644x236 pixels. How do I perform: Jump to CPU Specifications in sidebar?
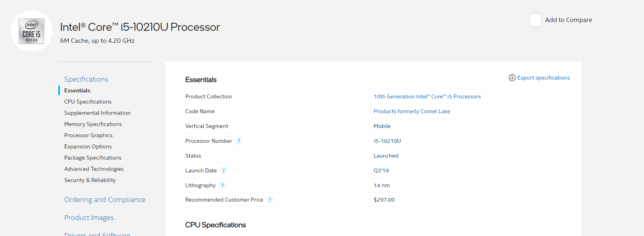pyautogui.click(x=88, y=102)
